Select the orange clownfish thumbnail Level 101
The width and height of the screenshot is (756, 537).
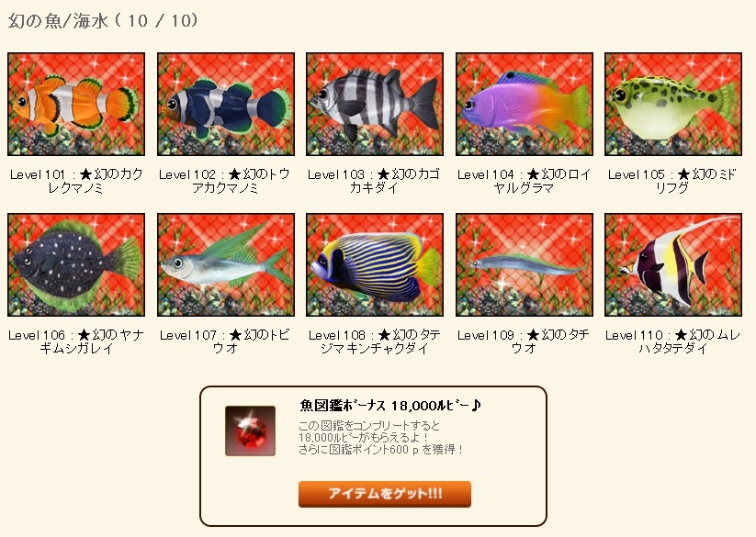(x=76, y=104)
